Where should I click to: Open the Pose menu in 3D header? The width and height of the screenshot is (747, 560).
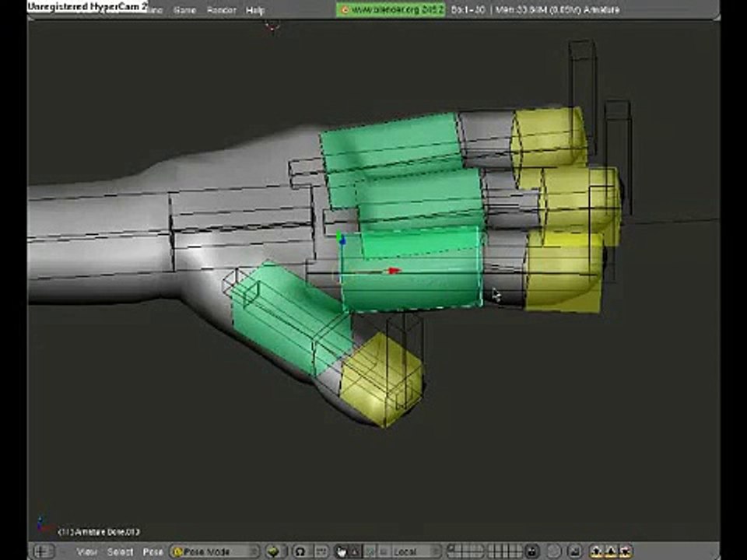pyautogui.click(x=153, y=551)
